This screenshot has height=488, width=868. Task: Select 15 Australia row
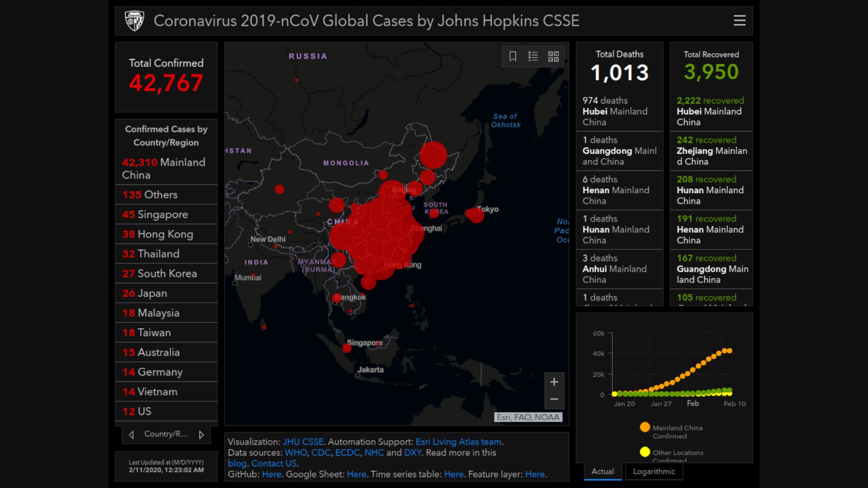[x=166, y=352]
